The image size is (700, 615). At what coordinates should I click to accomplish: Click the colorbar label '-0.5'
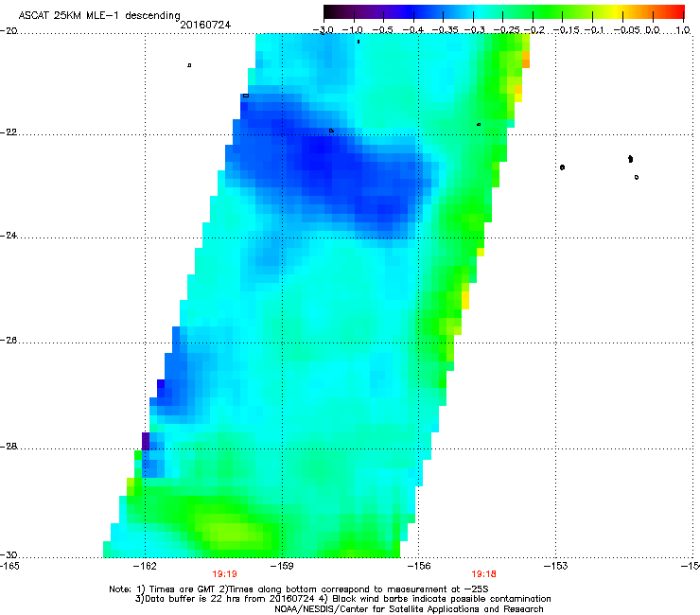[x=382, y=30]
